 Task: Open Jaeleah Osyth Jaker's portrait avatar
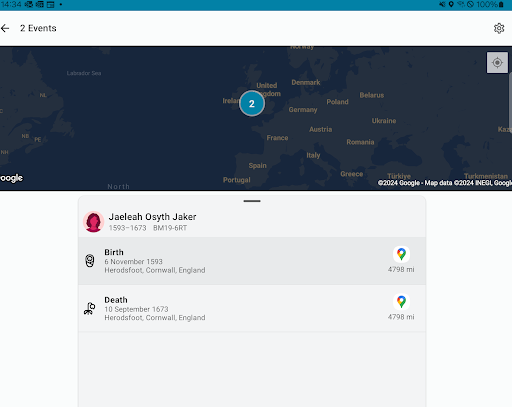94,222
